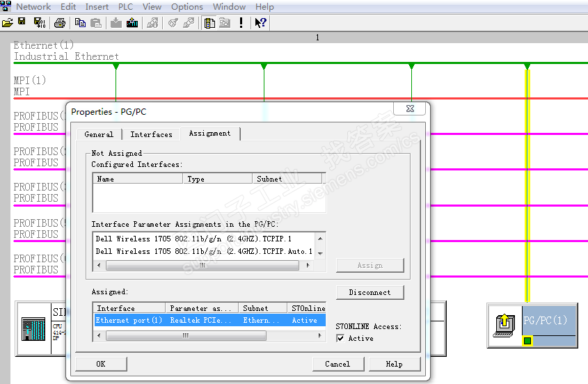Click the Save and Compile icon
The width and height of the screenshot is (588, 384).
click(40, 23)
